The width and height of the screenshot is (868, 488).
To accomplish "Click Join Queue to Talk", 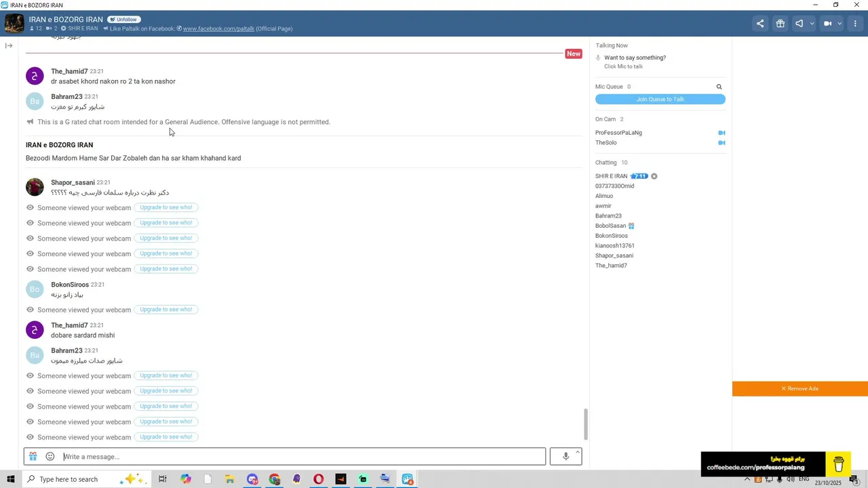I will click(x=660, y=99).
